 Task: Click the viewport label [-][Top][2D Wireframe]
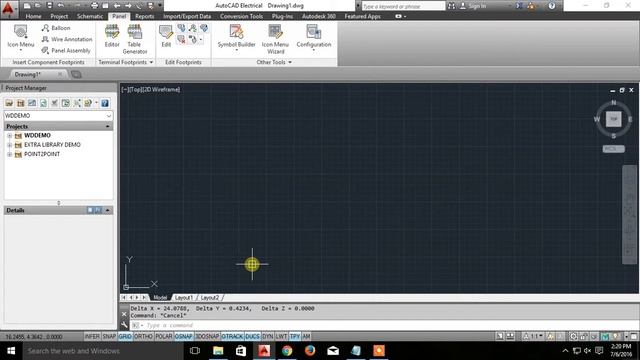(151, 89)
